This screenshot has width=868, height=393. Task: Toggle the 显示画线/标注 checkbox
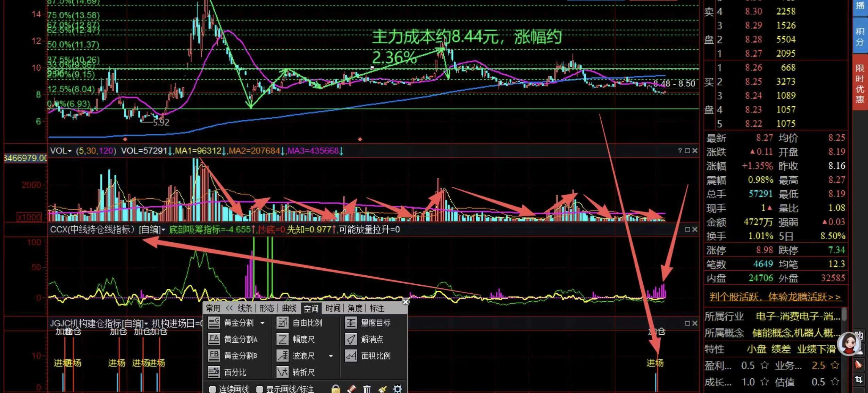click(259, 389)
